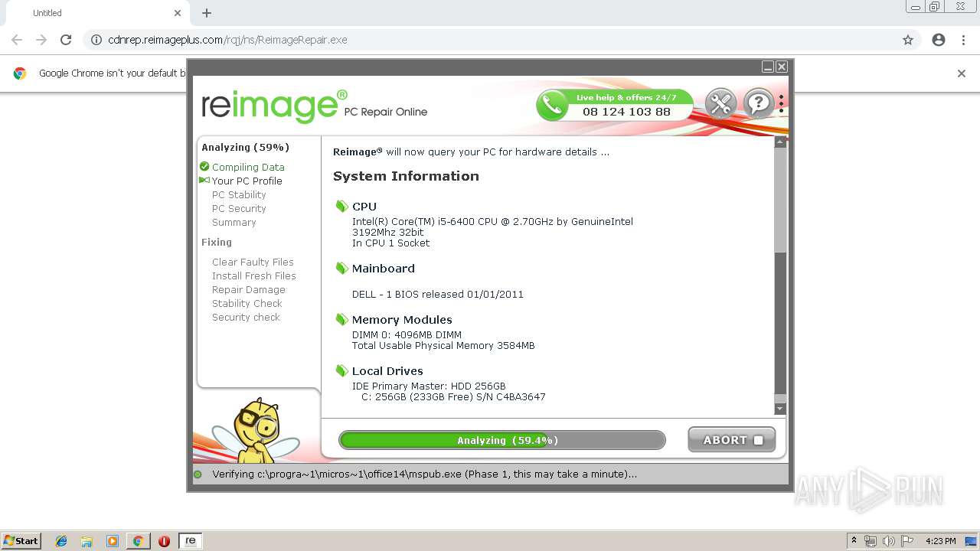The height and width of the screenshot is (551, 980).
Task: Click Chrome forward navigation arrow
Action: pyautogui.click(x=41, y=40)
